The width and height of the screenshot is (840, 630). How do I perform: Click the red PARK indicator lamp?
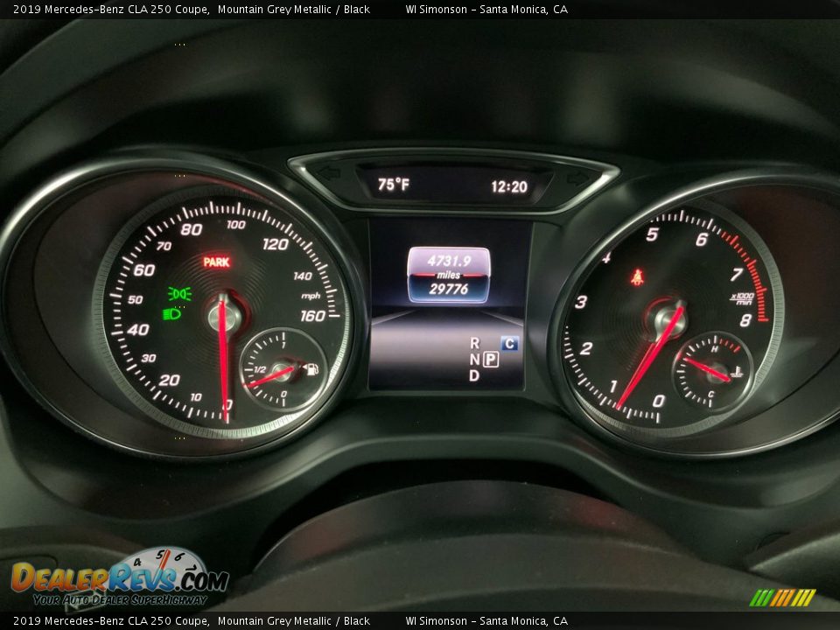tap(216, 261)
